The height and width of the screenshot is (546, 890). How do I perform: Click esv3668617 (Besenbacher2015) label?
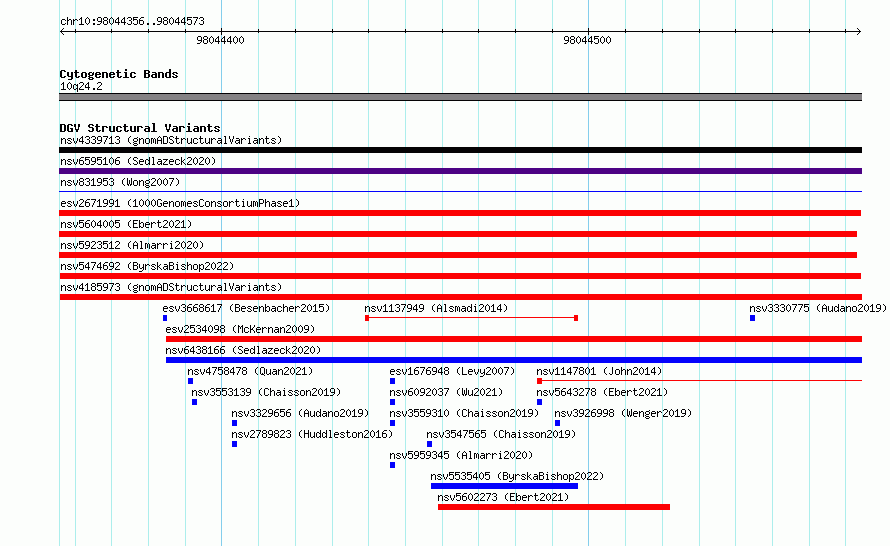coord(246,308)
